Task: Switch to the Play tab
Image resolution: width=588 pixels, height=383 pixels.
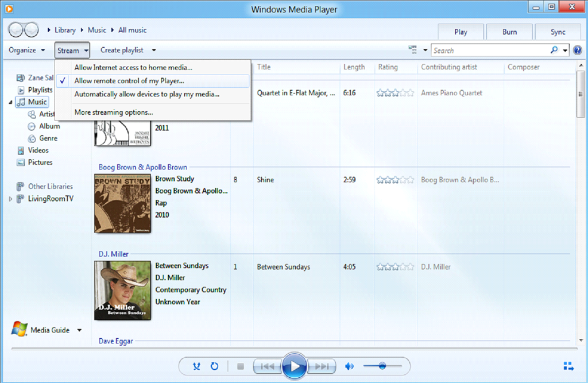Action: point(461,32)
